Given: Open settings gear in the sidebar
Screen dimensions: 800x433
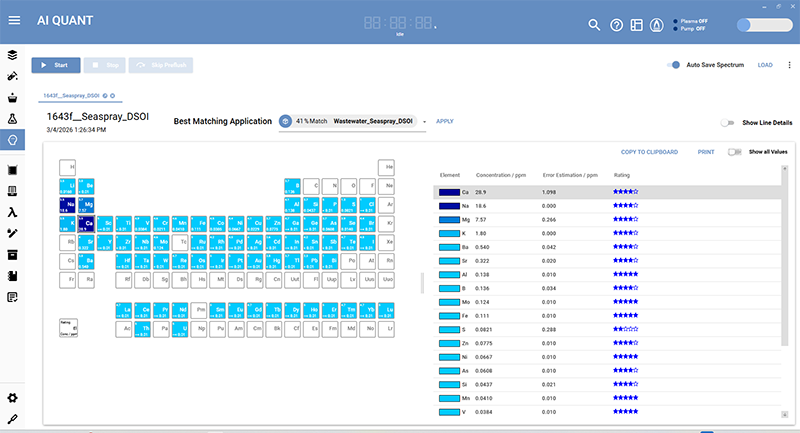Looking at the screenshot, I should coord(13,398).
